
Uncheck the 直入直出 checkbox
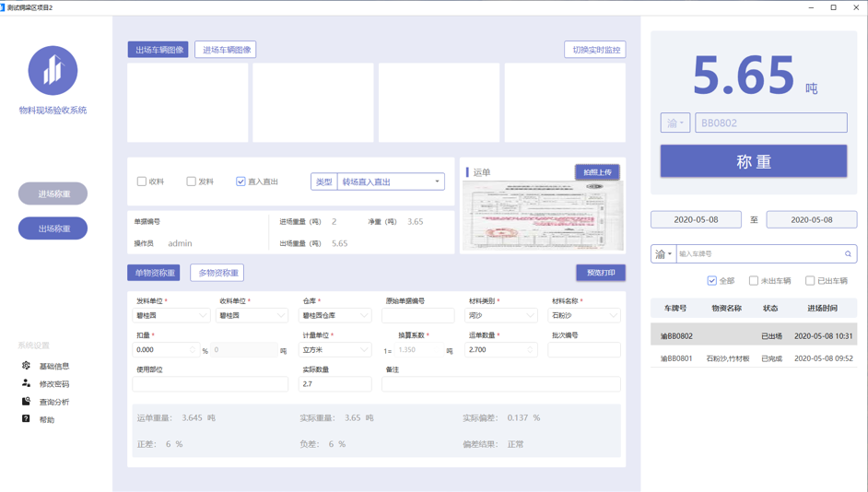(240, 182)
